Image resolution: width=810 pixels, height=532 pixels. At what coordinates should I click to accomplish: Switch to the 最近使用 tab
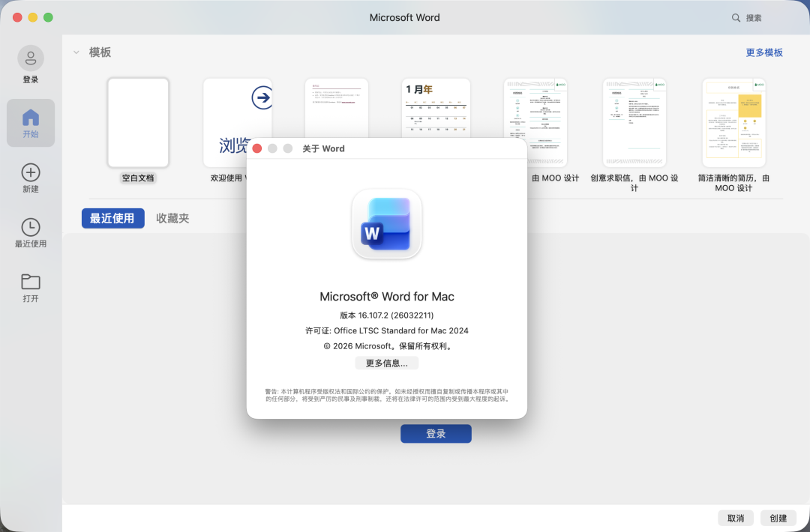point(112,218)
